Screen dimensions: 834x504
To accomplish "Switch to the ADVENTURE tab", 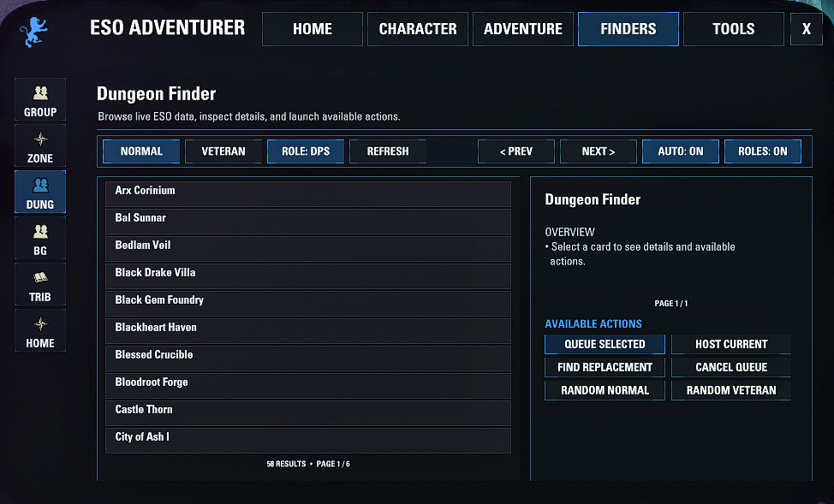I will [x=523, y=29].
